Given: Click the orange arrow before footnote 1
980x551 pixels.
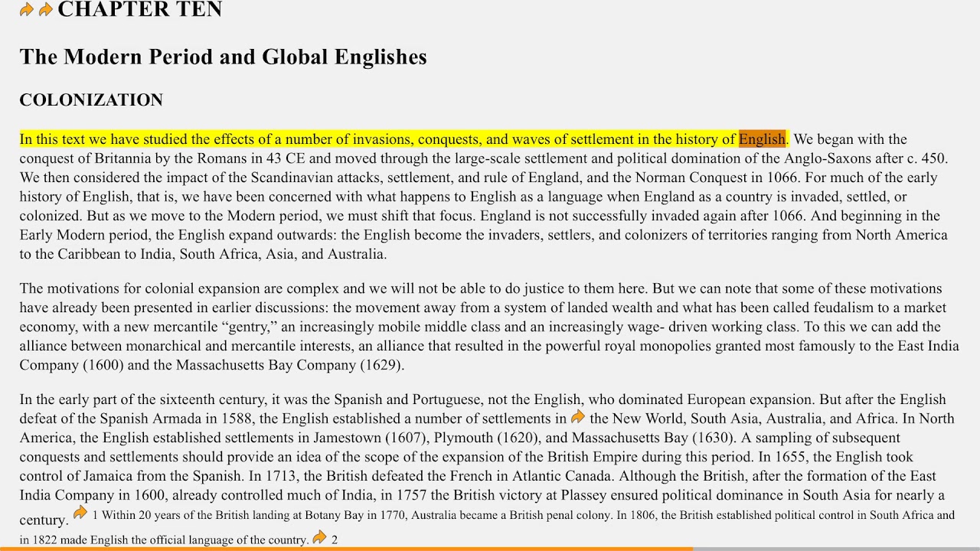Looking at the screenshot, I should click(x=80, y=513).
